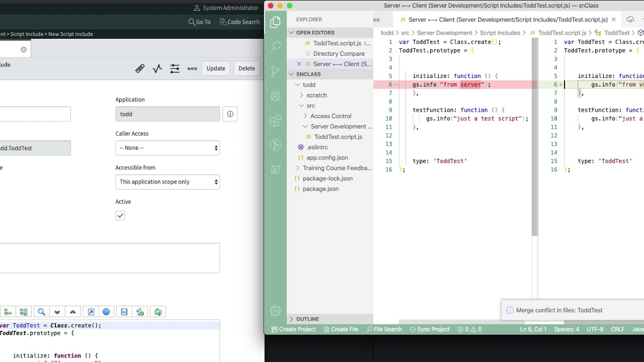
Task: Toggle full screen script editor icon
Action: pyautogui.click(x=91, y=312)
